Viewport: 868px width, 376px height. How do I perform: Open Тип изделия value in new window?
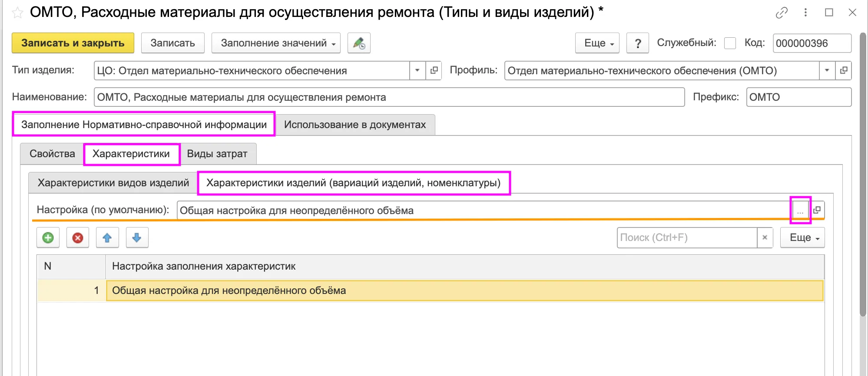pyautogui.click(x=434, y=70)
